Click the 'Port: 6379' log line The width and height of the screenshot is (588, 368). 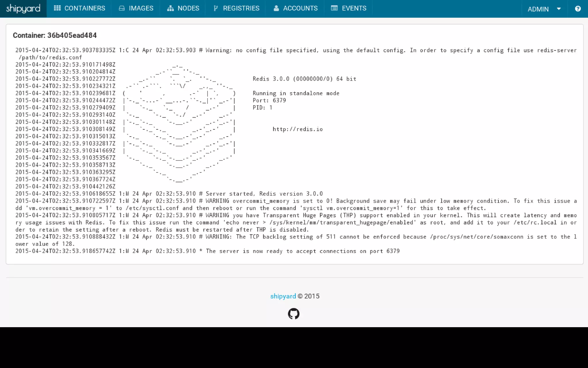pyautogui.click(x=269, y=100)
